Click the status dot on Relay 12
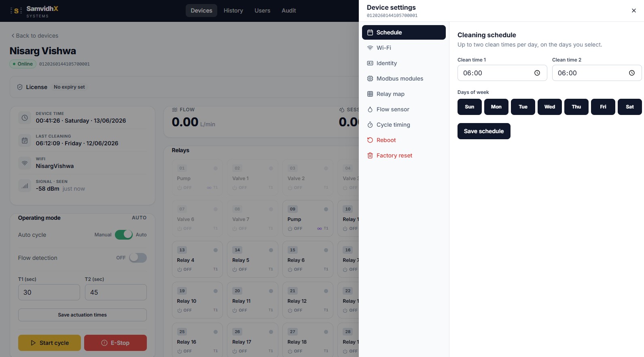 (x=326, y=291)
